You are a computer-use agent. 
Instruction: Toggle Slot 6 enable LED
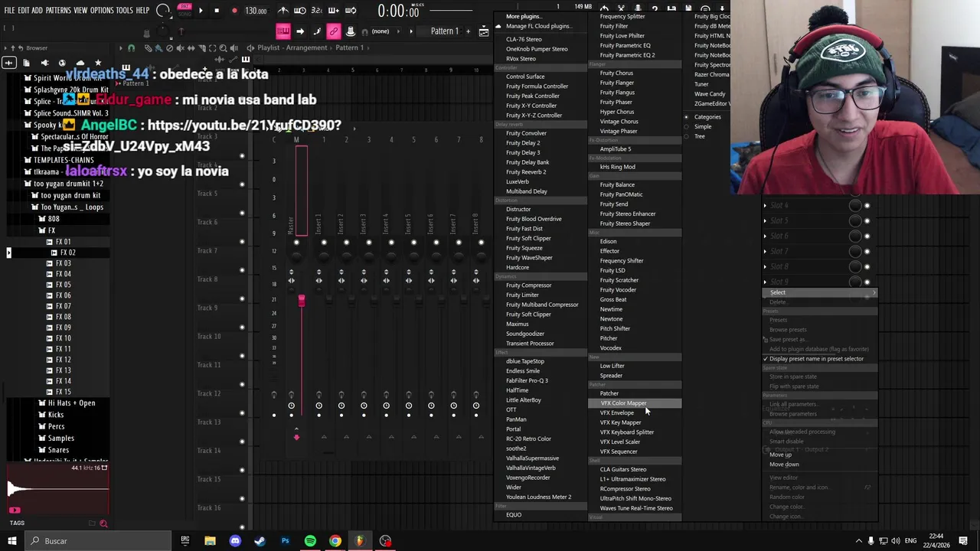(x=867, y=236)
